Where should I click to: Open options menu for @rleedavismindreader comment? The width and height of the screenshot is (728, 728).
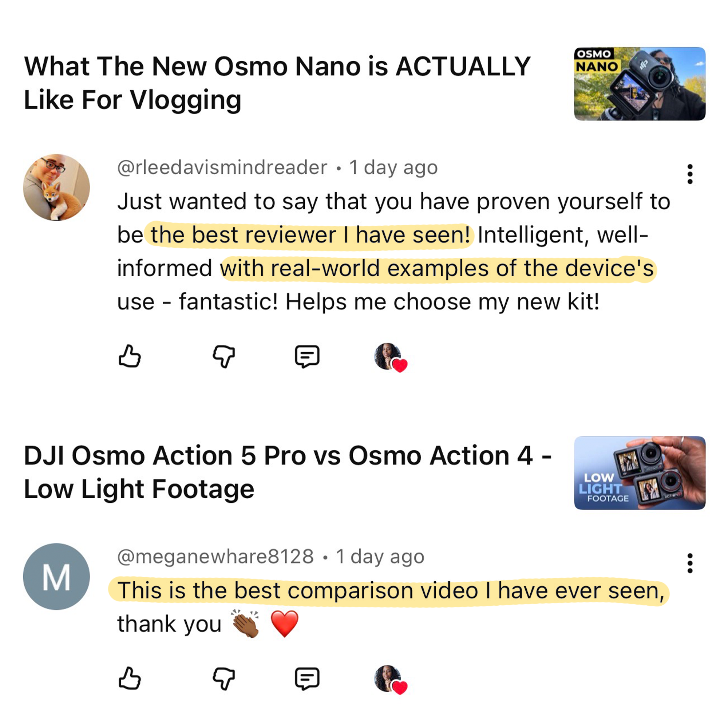coord(690,174)
